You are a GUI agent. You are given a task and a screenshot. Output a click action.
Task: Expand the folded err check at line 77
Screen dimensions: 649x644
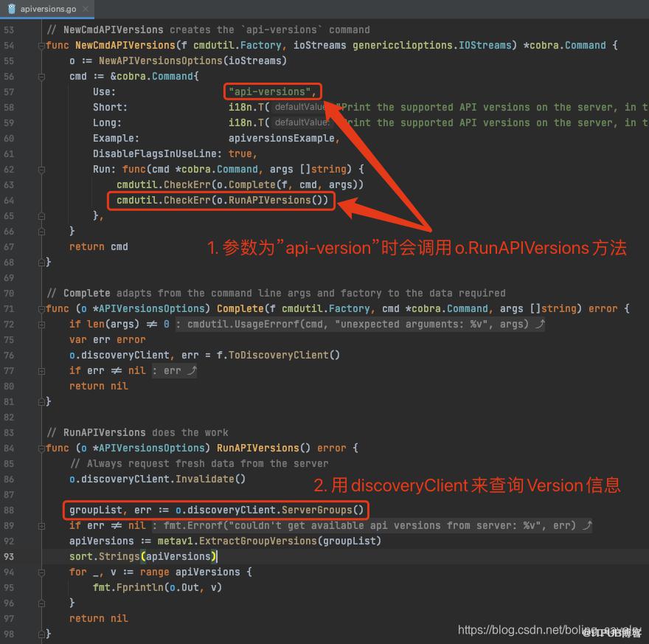point(41,371)
